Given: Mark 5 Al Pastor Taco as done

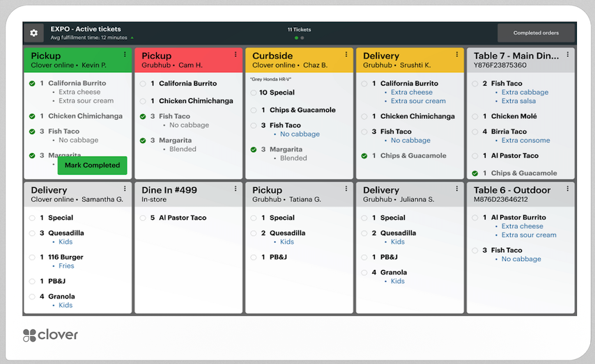Looking at the screenshot, I should click(x=143, y=218).
